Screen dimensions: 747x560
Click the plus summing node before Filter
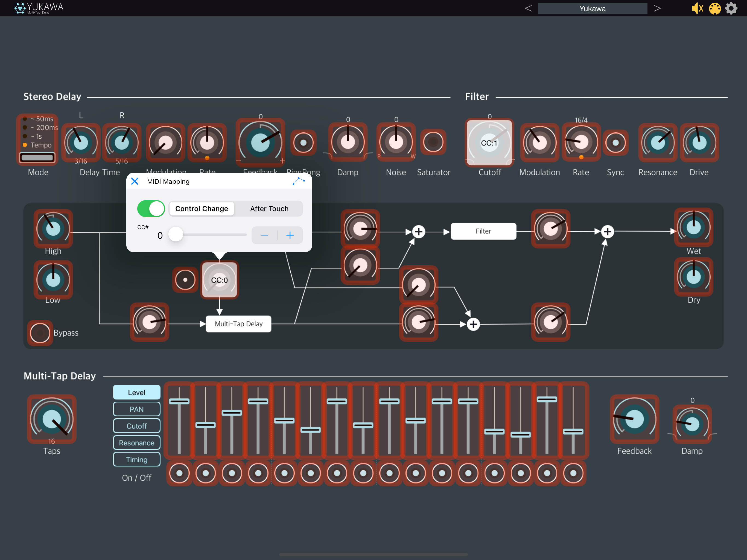(x=419, y=232)
